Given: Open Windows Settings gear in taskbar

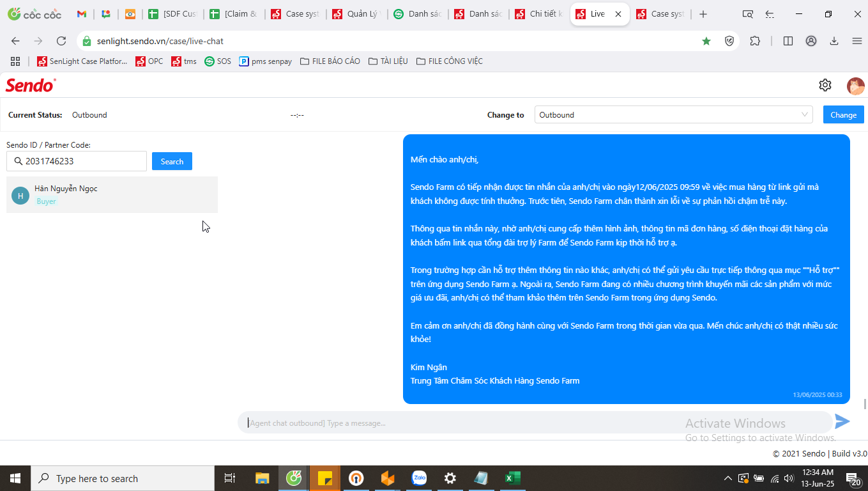Looking at the screenshot, I should click(x=450, y=478).
